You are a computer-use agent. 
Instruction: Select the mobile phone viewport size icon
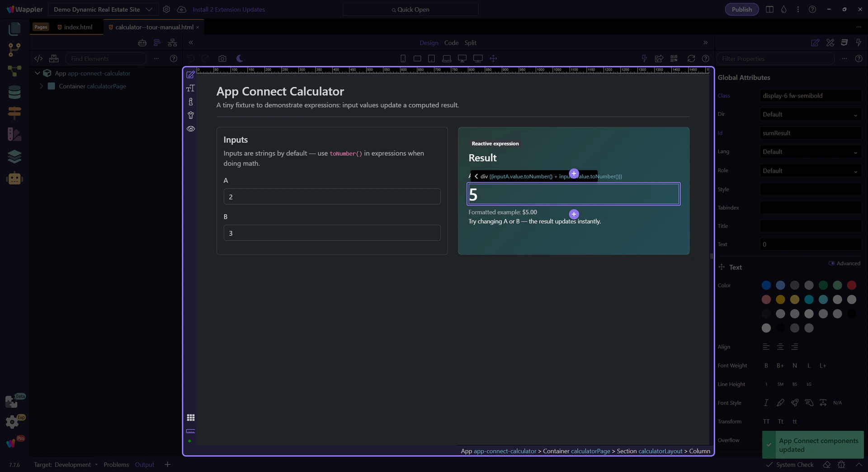(x=403, y=59)
